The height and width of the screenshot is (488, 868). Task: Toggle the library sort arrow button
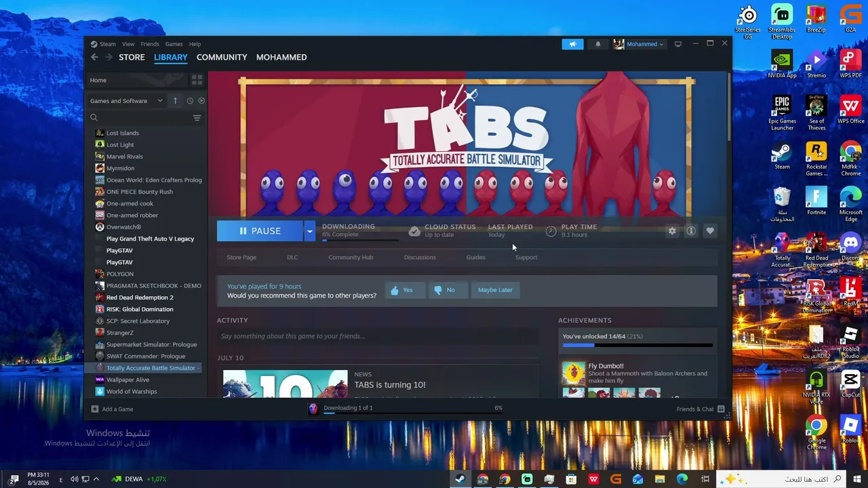pos(175,101)
